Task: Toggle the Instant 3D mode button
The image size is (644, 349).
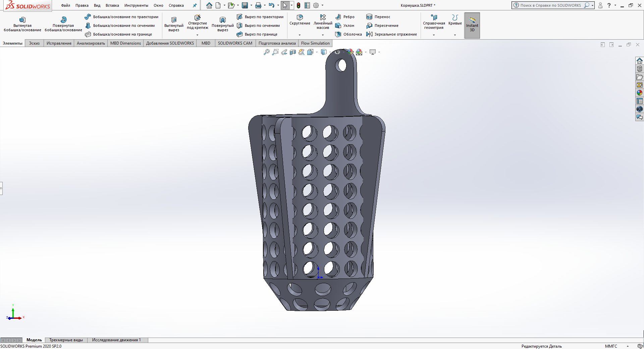Action: tap(472, 25)
